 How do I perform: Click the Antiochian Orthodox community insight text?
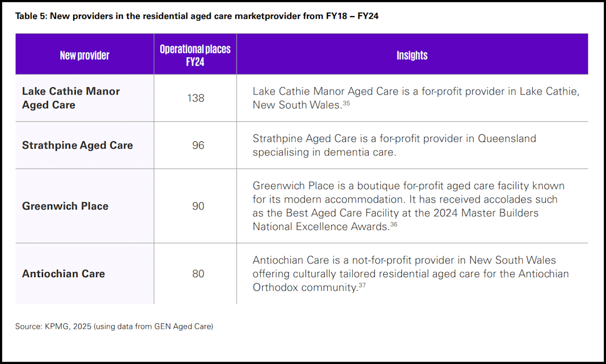click(410, 274)
